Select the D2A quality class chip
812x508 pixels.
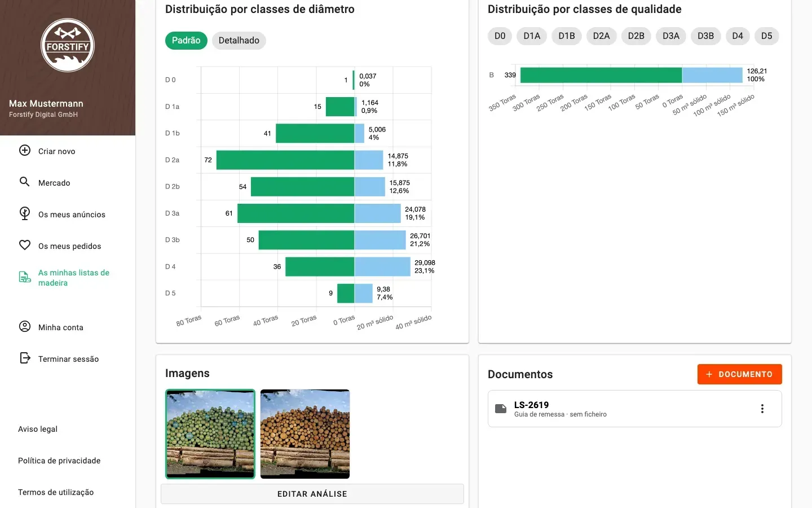pos(602,36)
